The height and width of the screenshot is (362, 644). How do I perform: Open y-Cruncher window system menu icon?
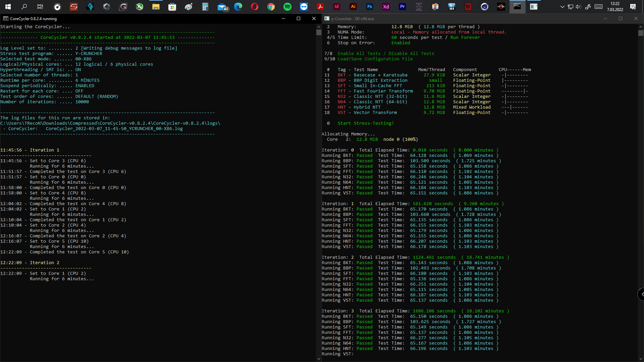327,19
